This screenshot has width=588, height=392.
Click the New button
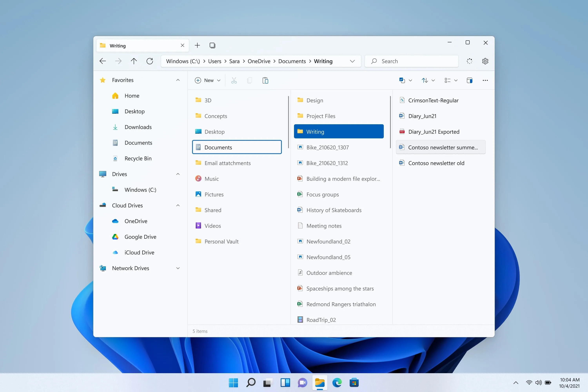(x=205, y=80)
